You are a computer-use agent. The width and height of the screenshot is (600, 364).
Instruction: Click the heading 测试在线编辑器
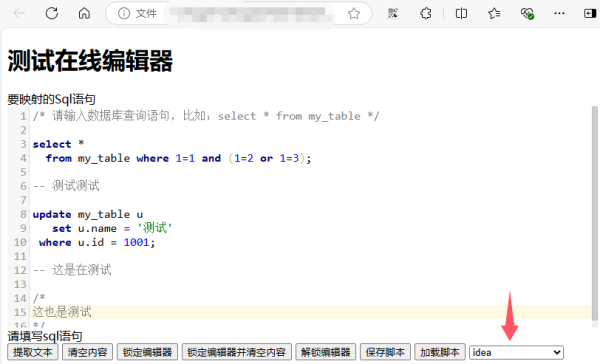(90, 61)
